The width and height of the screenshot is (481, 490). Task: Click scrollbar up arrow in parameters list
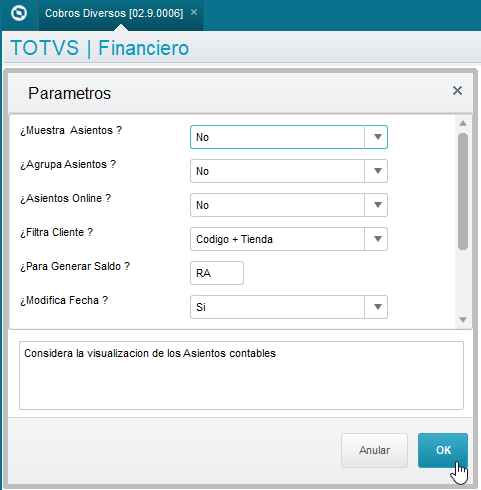(x=463, y=123)
